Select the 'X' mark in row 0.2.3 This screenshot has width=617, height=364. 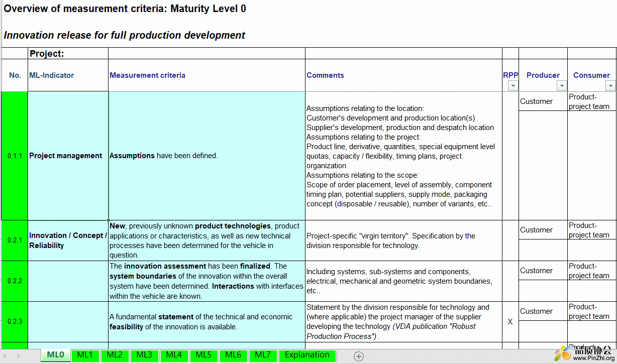510,322
